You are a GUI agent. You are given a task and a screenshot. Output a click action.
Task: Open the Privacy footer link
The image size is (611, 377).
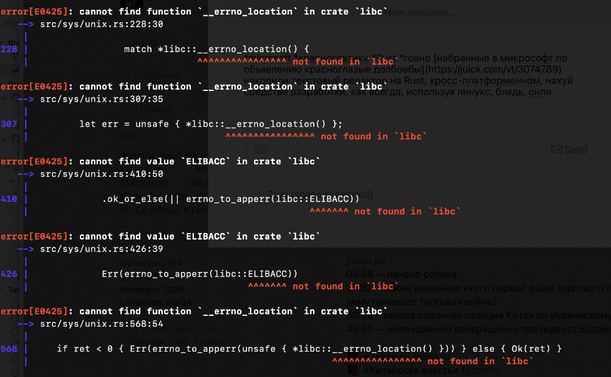coord(208,342)
